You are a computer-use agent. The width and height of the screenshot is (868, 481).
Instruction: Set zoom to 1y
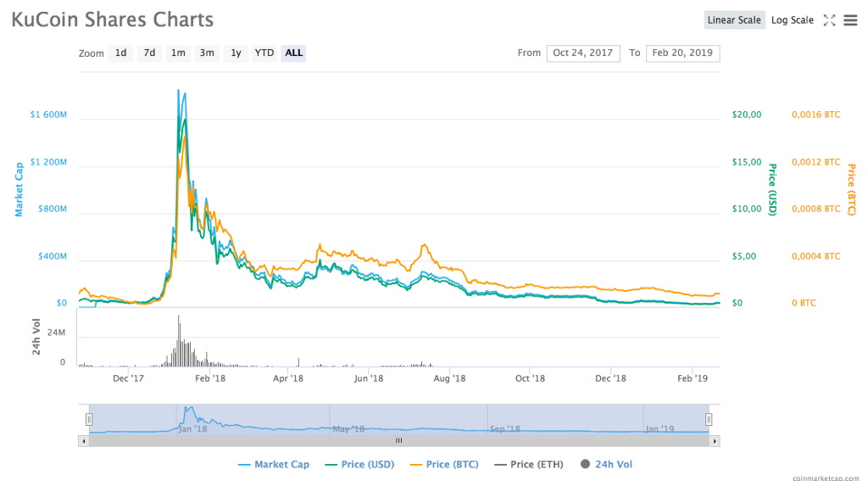[x=236, y=53]
